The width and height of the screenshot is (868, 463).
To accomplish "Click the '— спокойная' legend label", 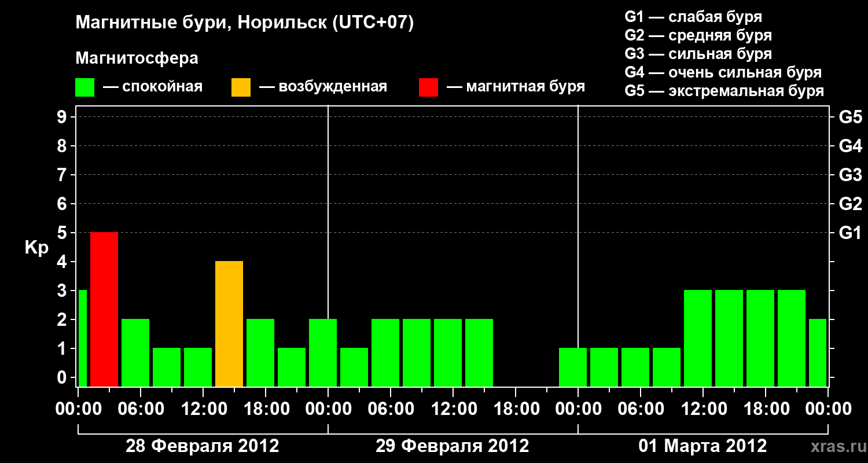I will pos(153,87).
